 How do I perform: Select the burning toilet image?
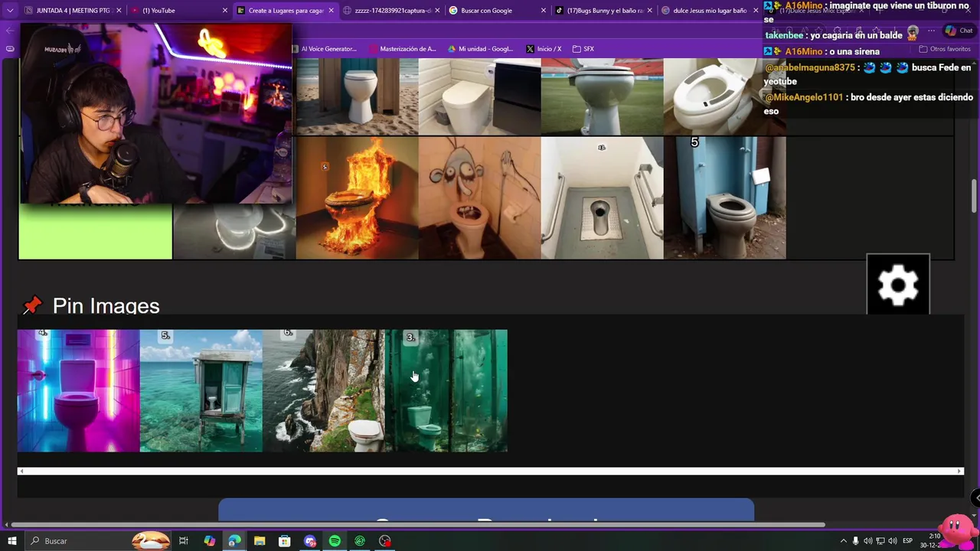[x=357, y=197]
